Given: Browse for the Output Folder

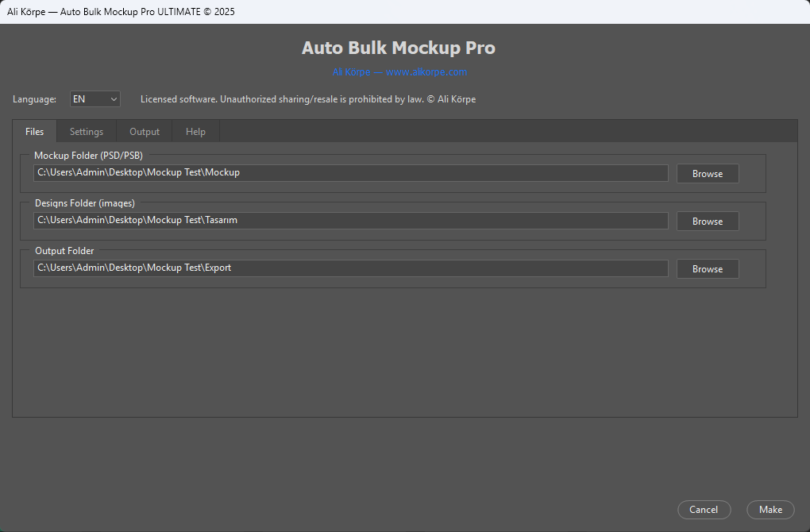Looking at the screenshot, I should [x=707, y=268].
